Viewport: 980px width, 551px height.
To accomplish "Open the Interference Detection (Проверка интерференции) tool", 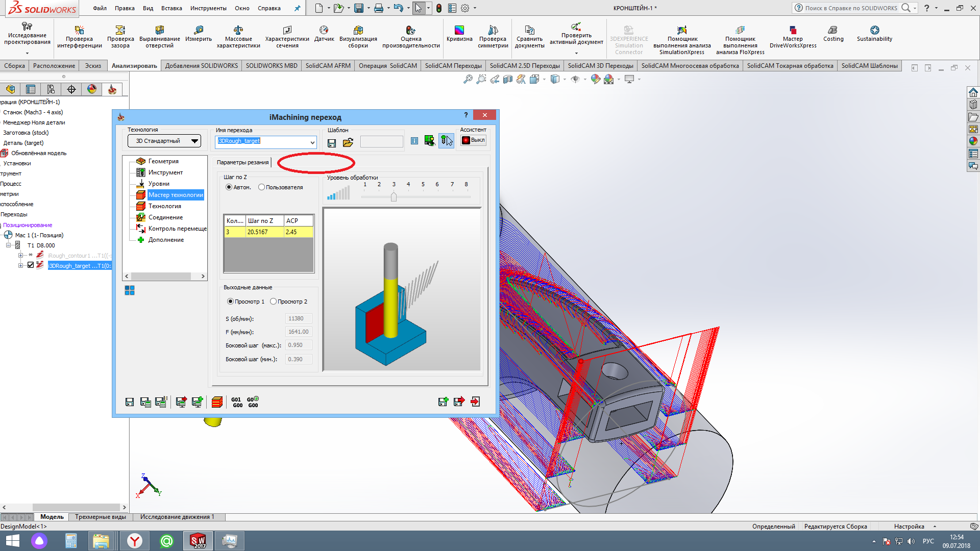I will (79, 31).
